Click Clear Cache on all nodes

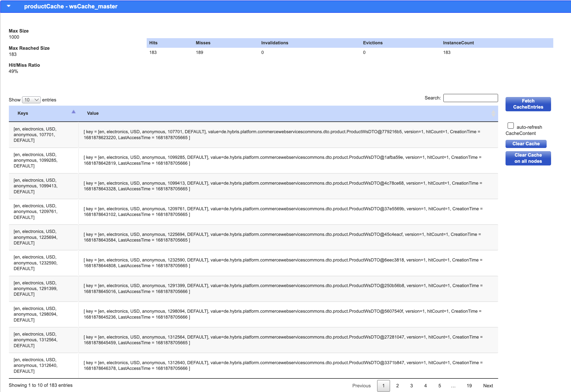528,158
